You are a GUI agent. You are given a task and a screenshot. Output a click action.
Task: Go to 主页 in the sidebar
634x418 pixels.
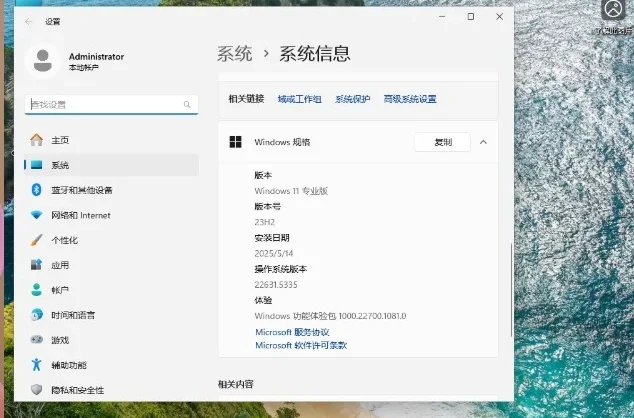tap(111, 140)
